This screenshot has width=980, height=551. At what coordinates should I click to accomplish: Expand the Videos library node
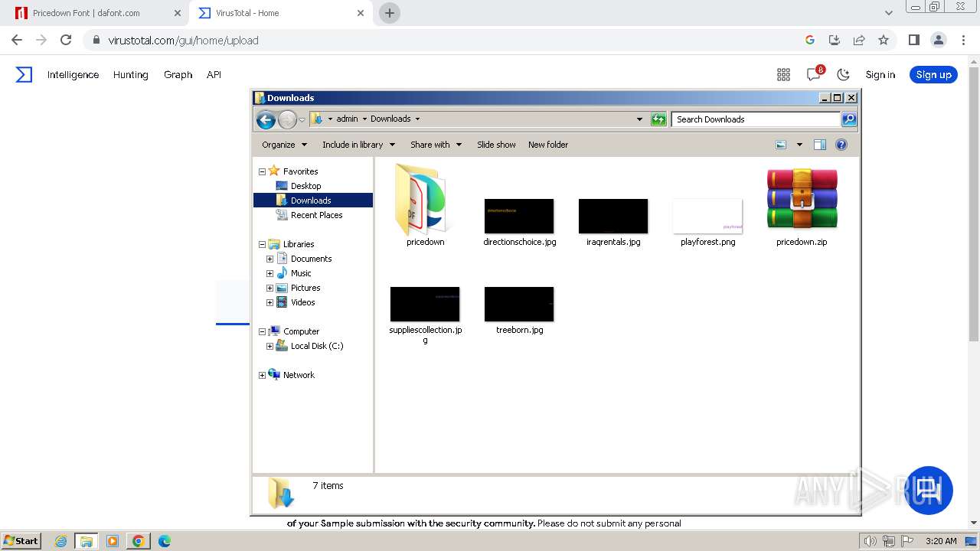(269, 302)
